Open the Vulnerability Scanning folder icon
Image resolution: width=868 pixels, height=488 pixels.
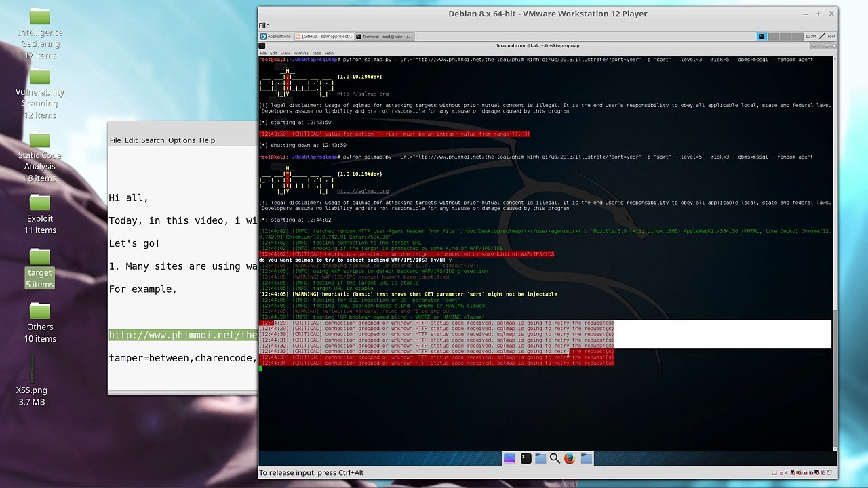point(40,76)
